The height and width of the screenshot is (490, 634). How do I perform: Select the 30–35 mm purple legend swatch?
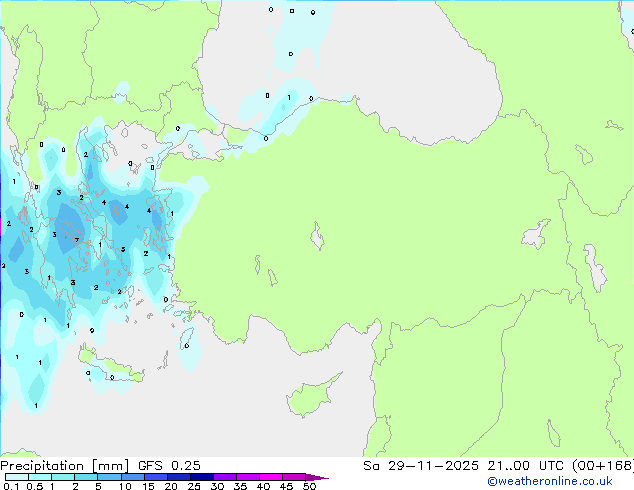click(225, 477)
